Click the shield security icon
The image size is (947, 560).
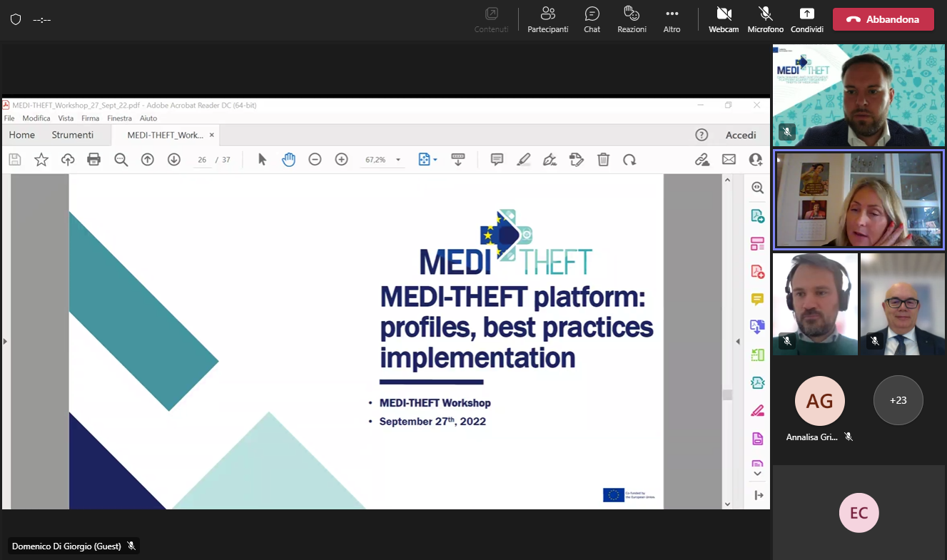[x=16, y=19]
